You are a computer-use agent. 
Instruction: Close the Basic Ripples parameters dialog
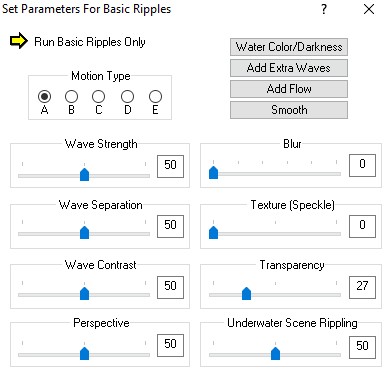(x=369, y=9)
